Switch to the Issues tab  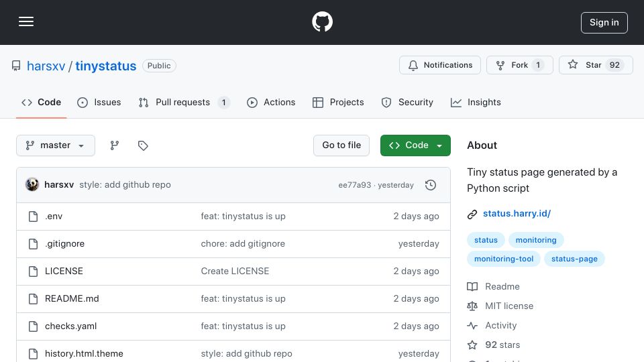tap(99, 102)
